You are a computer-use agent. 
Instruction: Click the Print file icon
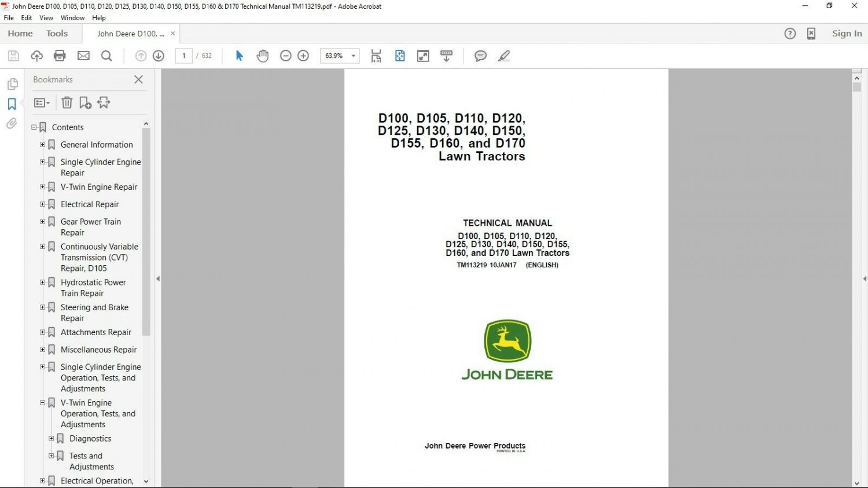[60, 56]
